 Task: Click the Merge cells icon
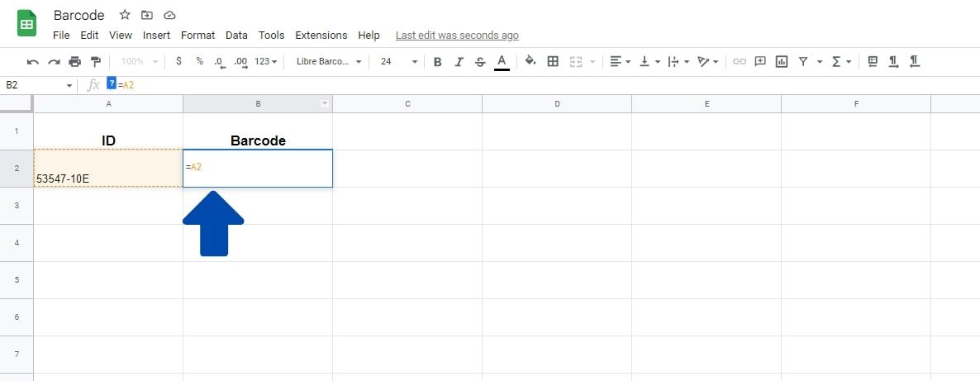tap(576, 61)
